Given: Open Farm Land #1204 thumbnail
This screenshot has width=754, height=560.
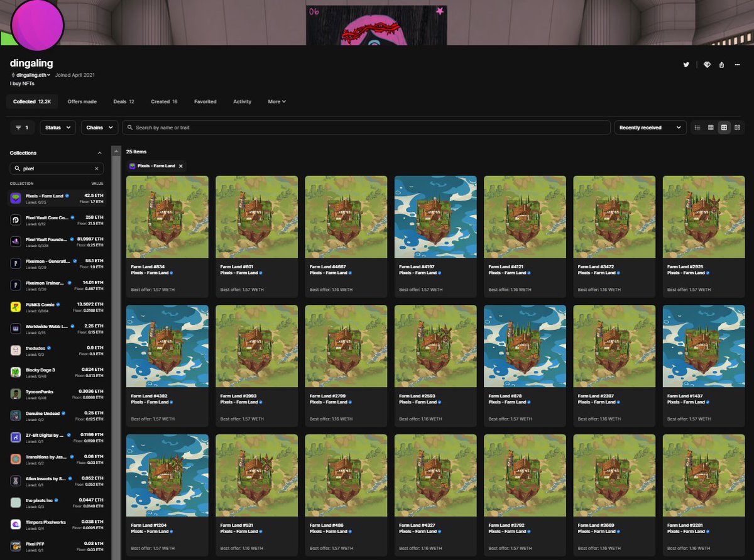Looking at the screenshot, I should [x=167, y=476].
